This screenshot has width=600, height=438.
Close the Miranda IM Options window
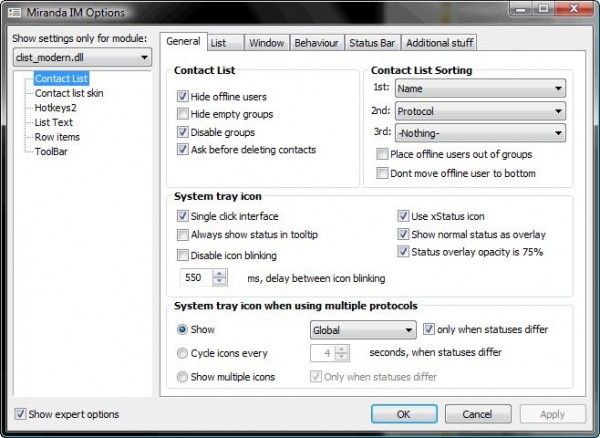tap(574, 8)
